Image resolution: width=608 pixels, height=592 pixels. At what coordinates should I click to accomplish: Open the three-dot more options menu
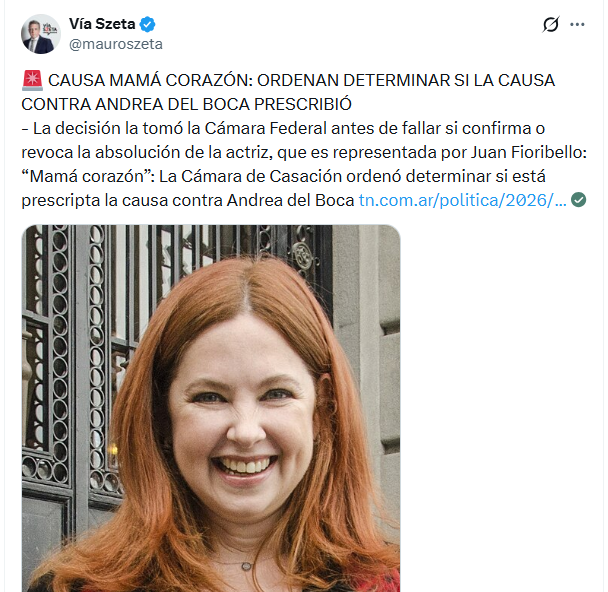(577, 24)
